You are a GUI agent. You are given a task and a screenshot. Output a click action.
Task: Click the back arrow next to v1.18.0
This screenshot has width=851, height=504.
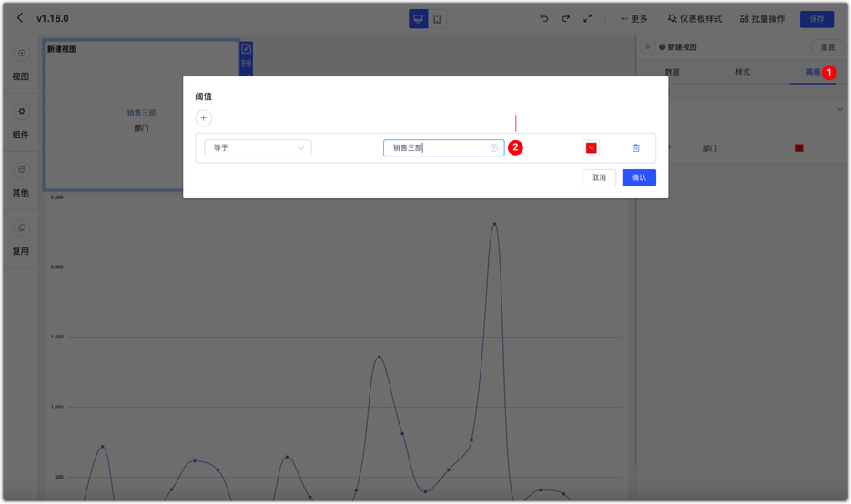[20, 18]
